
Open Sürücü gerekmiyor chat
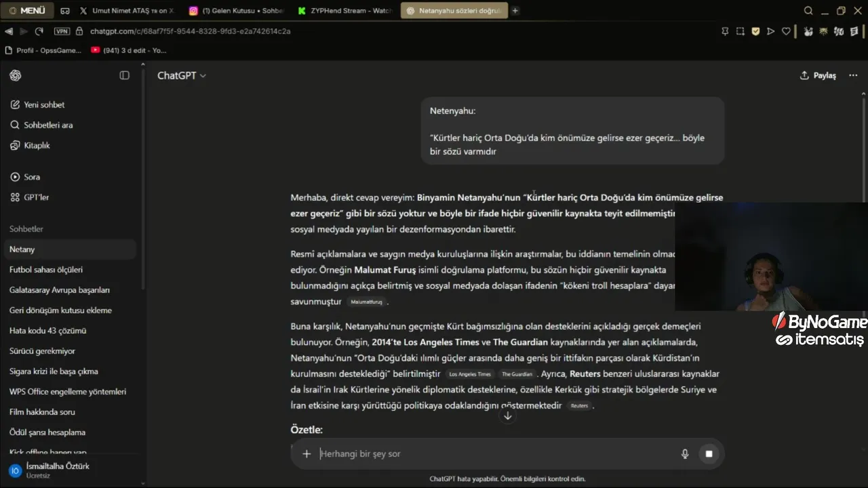point(71,351)
